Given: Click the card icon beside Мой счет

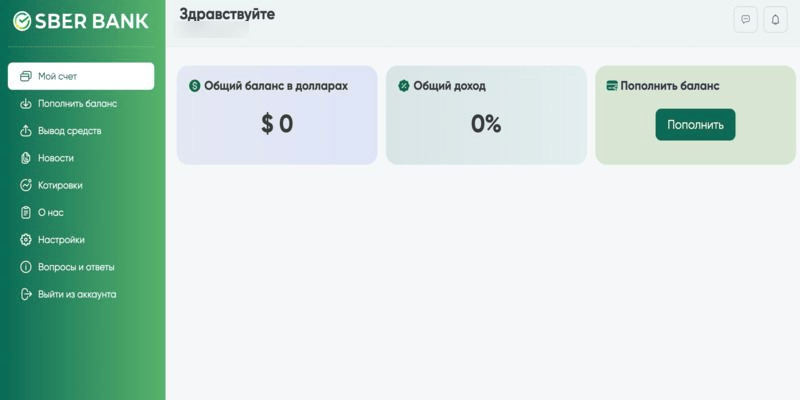Looking at the screenshot, I should [26, 77].
